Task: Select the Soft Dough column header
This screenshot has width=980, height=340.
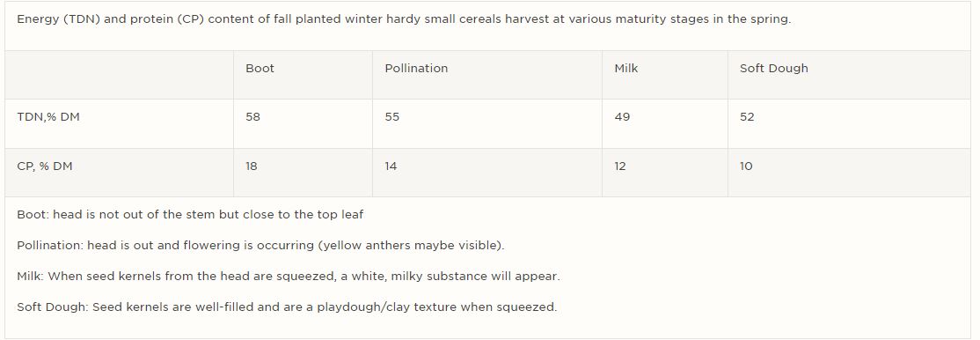Action: pyautogui.click(x=774, y=69)
